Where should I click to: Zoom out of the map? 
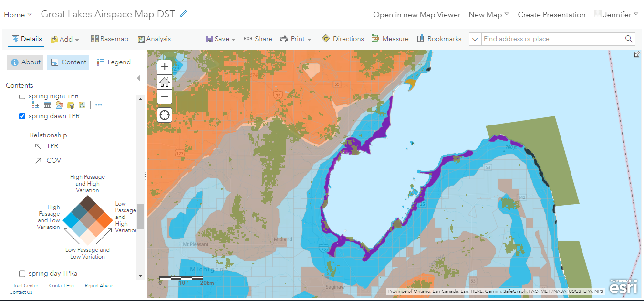(165, 96)
